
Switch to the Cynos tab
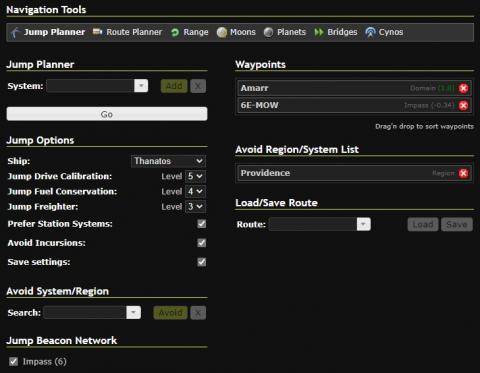(384, 32)
